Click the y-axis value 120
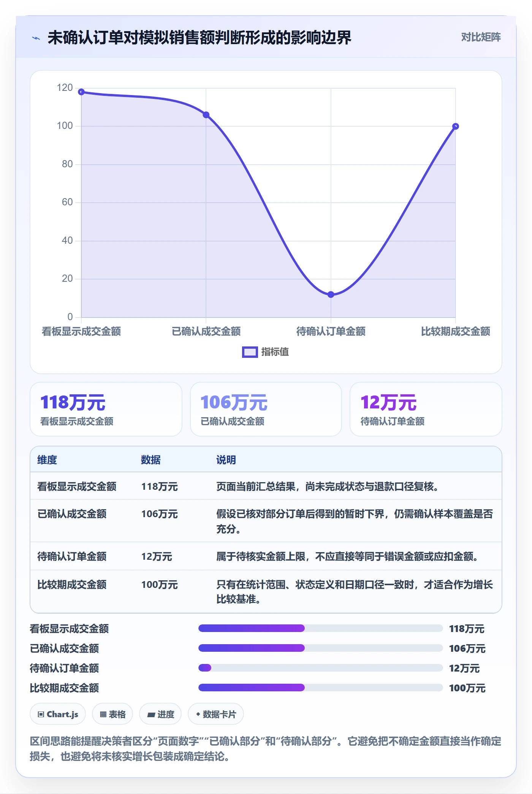 [65, 88]
